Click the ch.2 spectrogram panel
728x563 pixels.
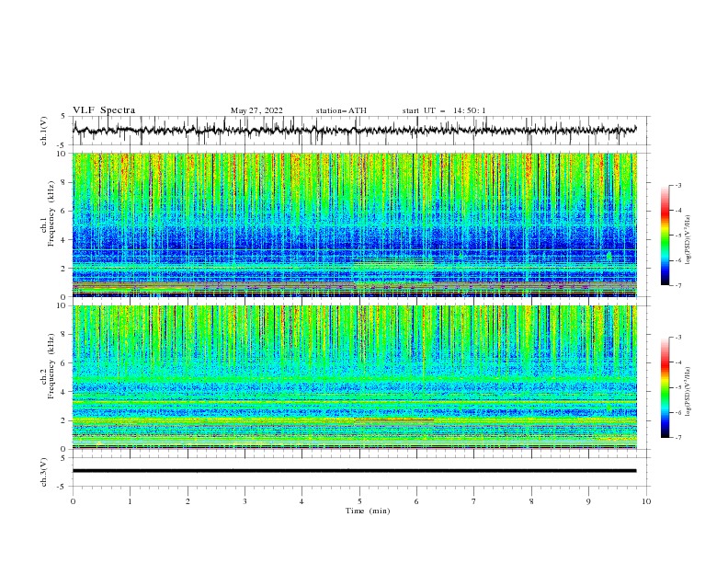[x=355, y=377]
